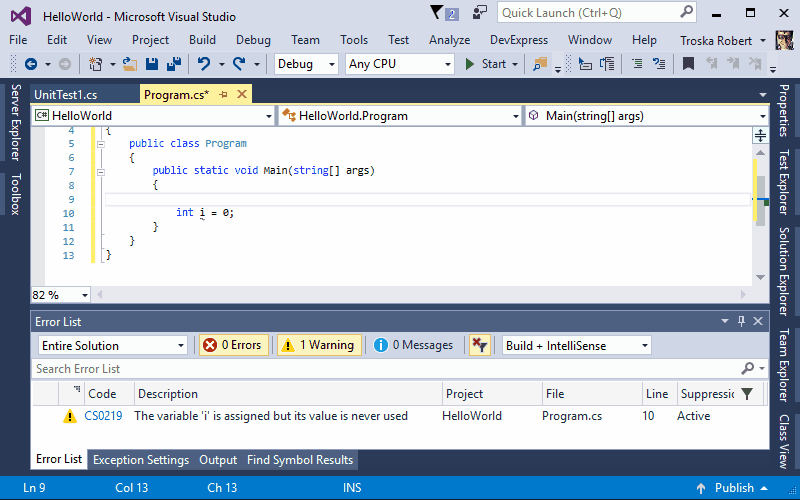800x500 pixels.
Task: Close the Program.cs tab
Action: tap(242, 94)
